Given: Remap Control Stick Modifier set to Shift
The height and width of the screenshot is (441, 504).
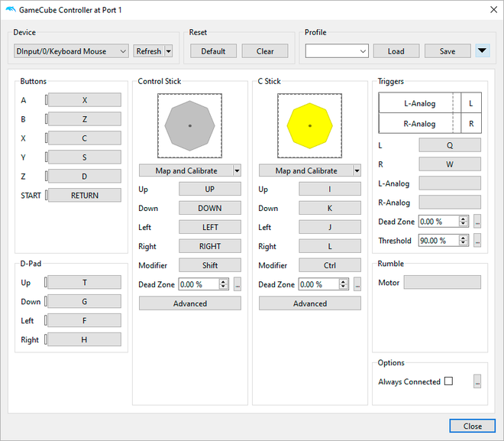Looking at the screenshot, I should coord(210,265).
